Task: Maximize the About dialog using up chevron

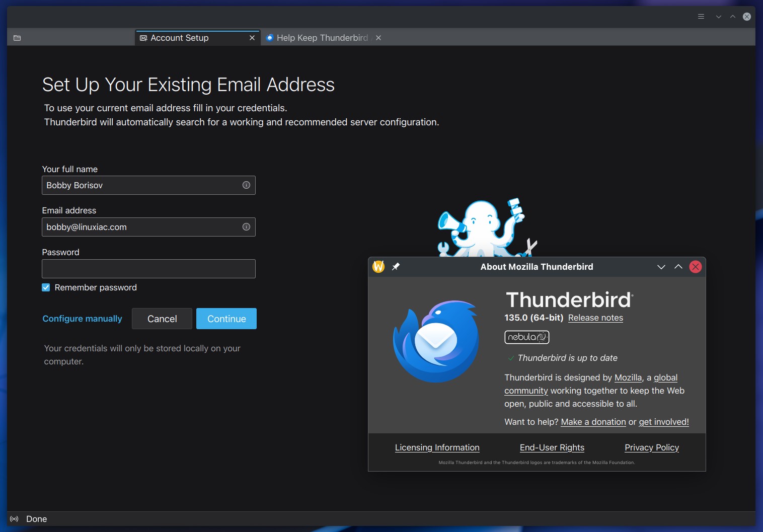Action: pos(678,267)
